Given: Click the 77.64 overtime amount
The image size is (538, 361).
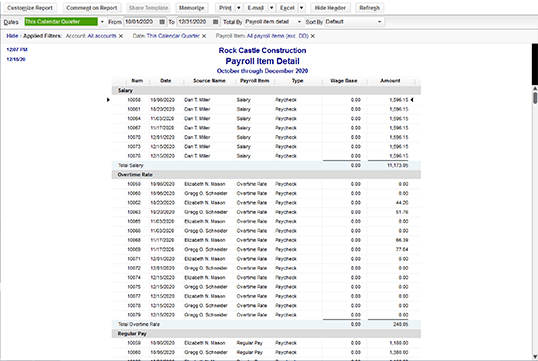Looking at the screenshot, I should (x=402, y=249).
